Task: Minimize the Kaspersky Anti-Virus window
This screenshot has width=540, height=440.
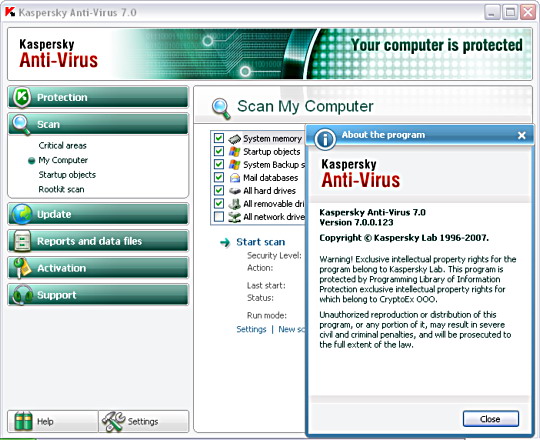Action: 492,13
